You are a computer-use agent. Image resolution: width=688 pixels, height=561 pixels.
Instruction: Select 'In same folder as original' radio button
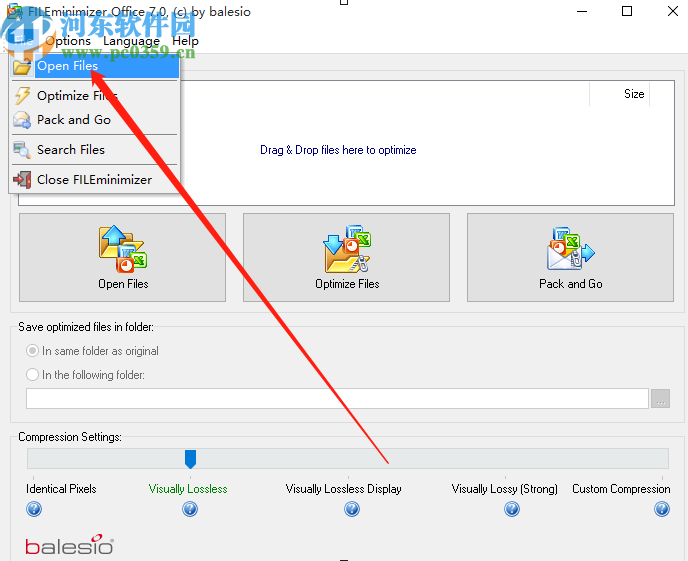pos(32,351)
